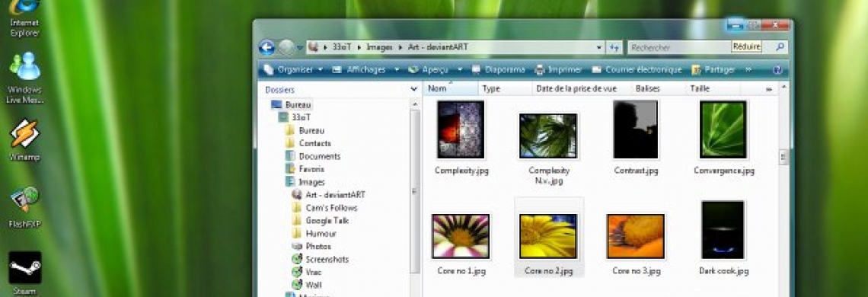The width and height of the screenshot is (868, 297).
Task: Select Contrast.jpg thumbnail
Action: [x=636, y=129]
